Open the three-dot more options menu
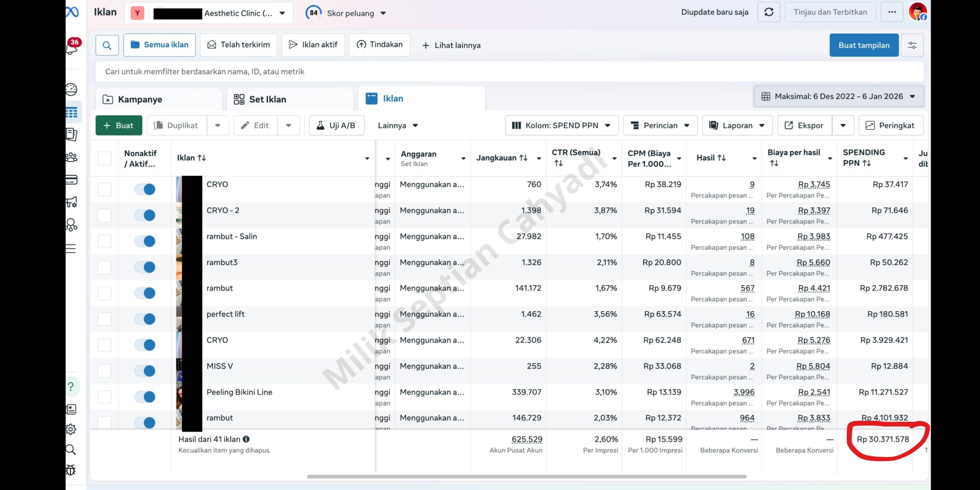980x490 pixels. pyautogui.click(x=892, y=12)
